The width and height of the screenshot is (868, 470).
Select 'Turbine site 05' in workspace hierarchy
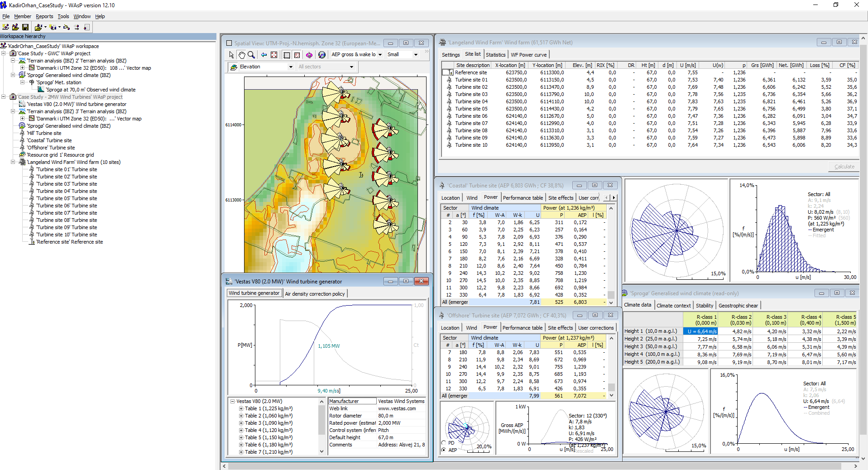(67, 198)
